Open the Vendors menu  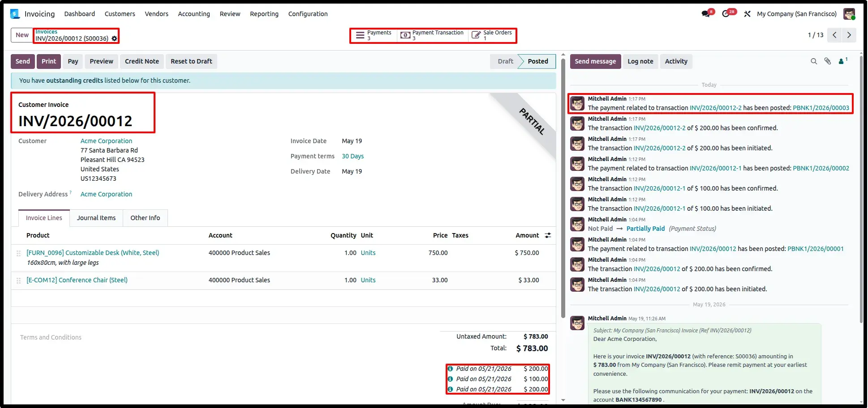pos(156,14)
